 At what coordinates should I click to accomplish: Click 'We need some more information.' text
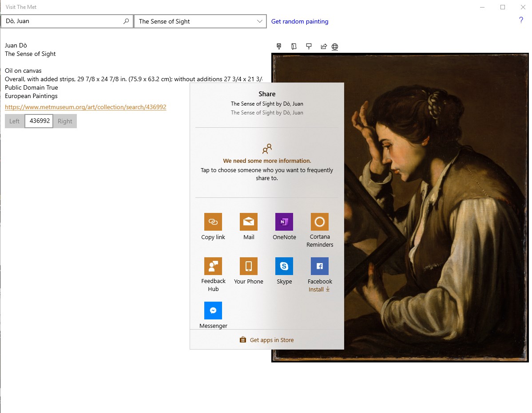(x=267, y=161)
